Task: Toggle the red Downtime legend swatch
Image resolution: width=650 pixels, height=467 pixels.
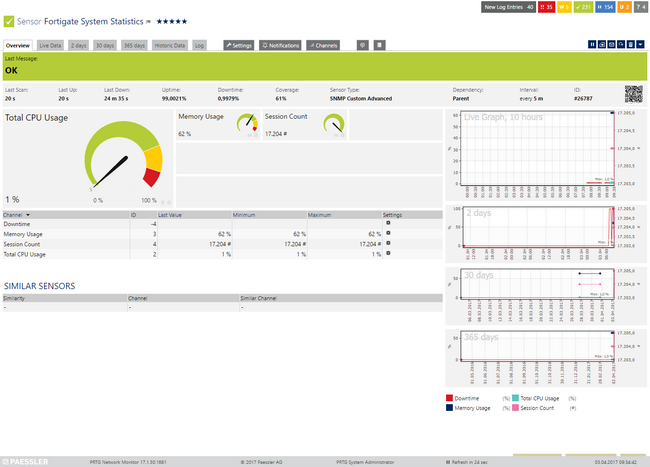Action: tap(449, 398)
